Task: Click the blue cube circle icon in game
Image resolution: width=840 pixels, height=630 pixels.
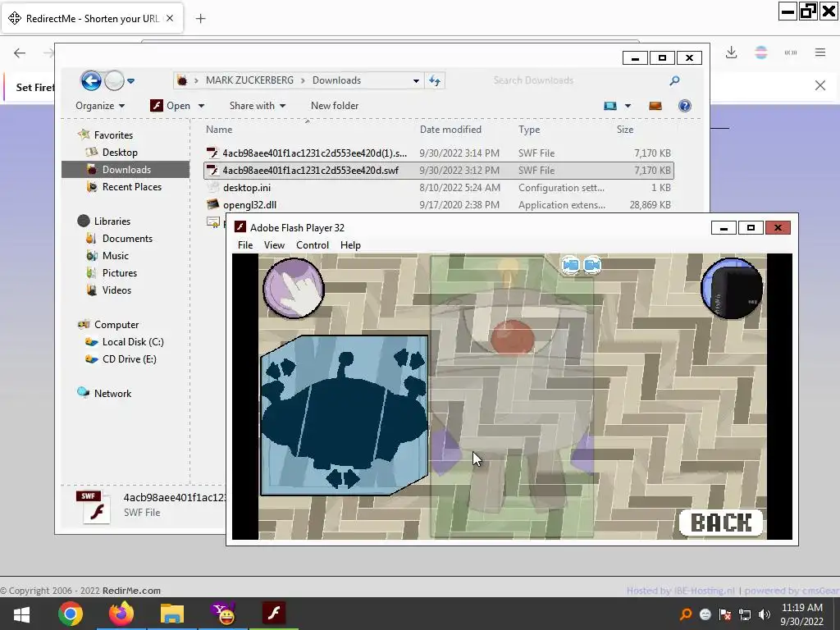Action: point(732,288)
